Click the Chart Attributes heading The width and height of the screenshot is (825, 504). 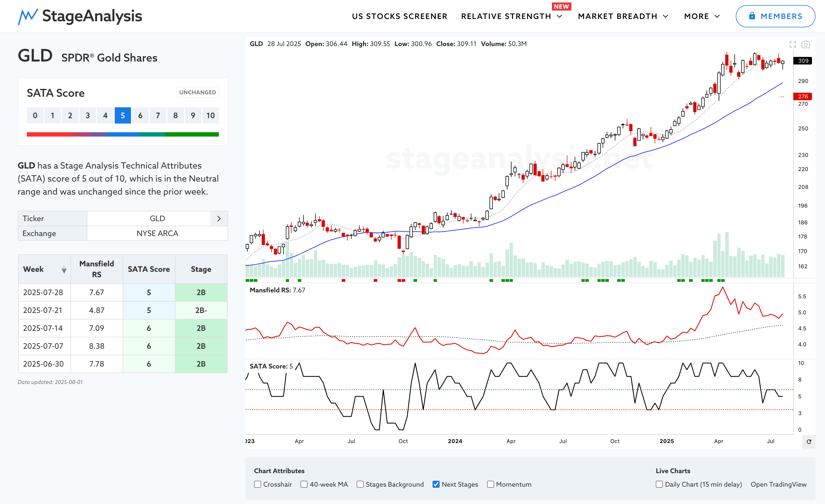279,471
